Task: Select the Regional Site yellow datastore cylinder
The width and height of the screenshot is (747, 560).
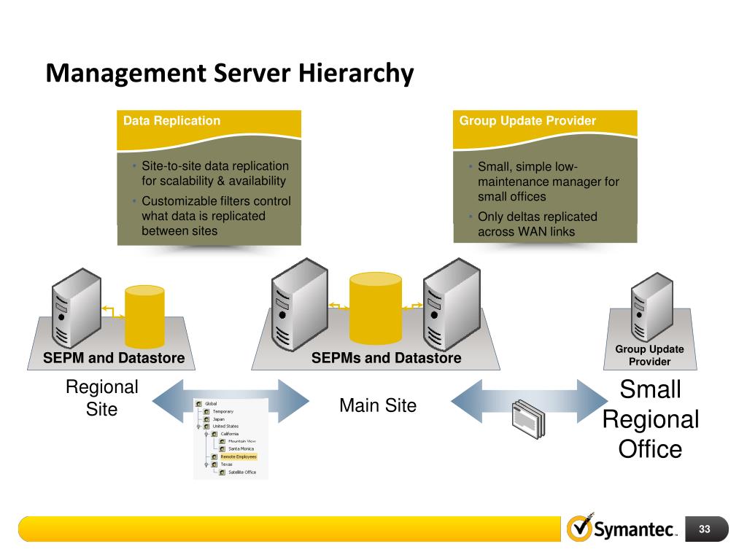Action: (x=145, y=316)
